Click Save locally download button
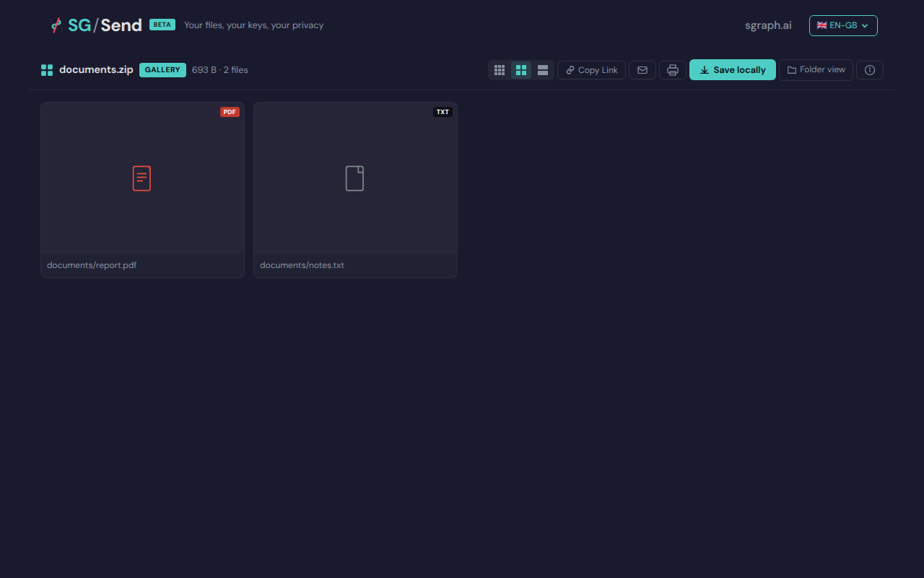924x578 pixels. coord(732,70)
